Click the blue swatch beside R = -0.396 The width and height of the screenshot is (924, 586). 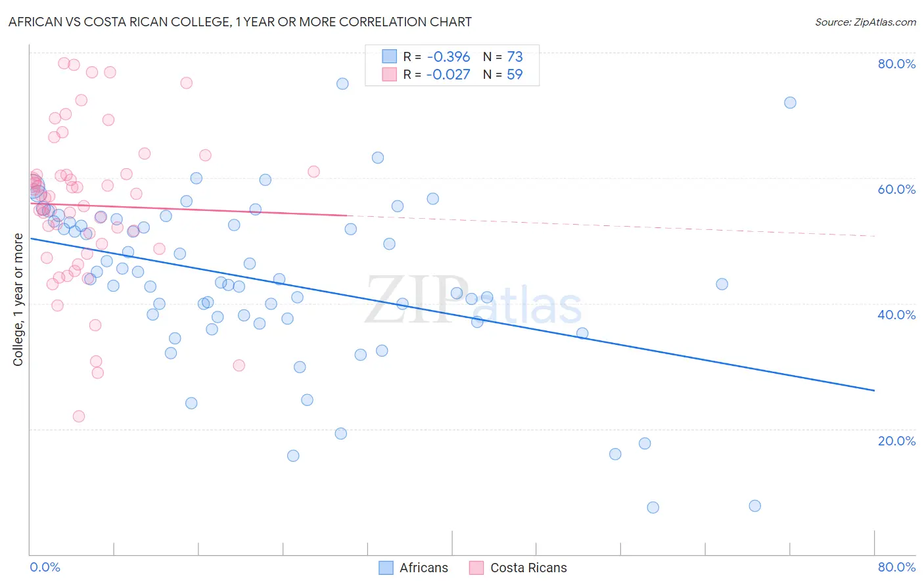(389, 57)
